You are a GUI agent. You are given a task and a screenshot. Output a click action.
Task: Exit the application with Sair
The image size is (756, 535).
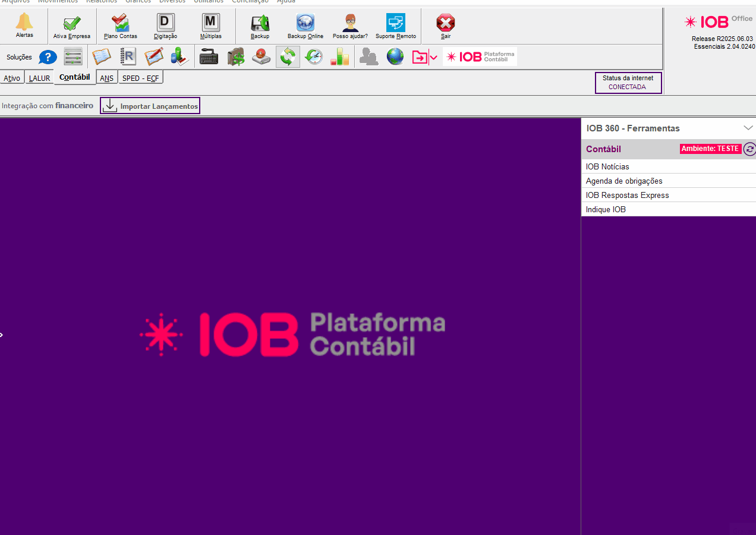445,23
